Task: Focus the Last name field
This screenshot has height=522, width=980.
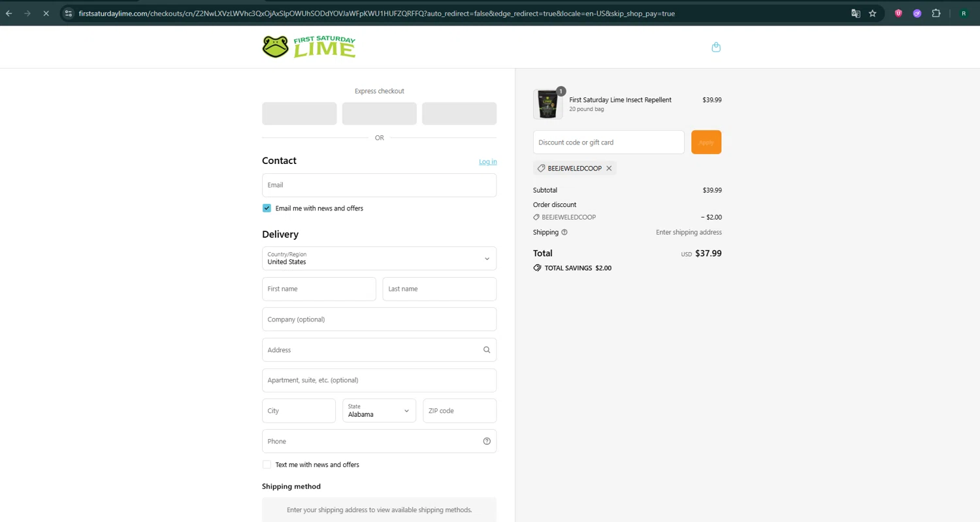Action: pyautogui.click(x=440, y=289)
